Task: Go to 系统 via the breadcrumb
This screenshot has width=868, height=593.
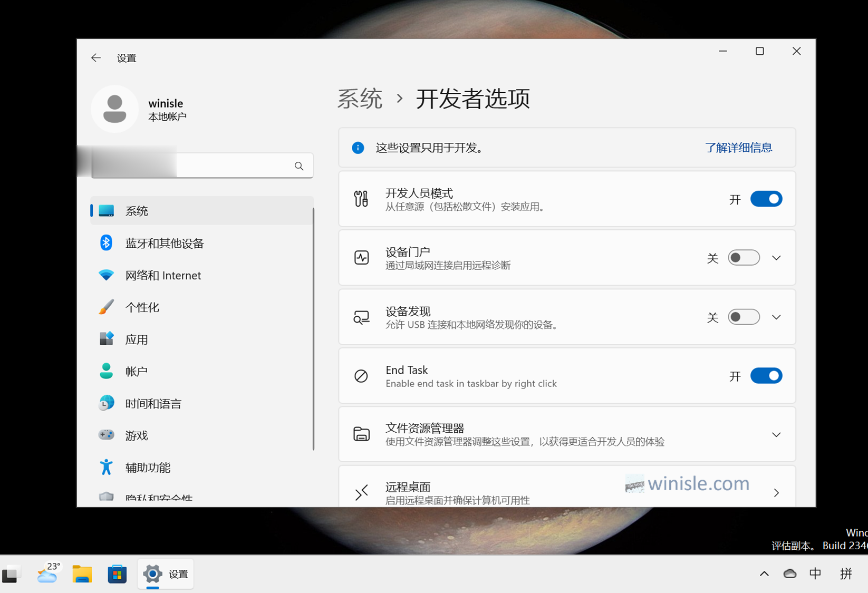Action: click(x=360, y=99)
